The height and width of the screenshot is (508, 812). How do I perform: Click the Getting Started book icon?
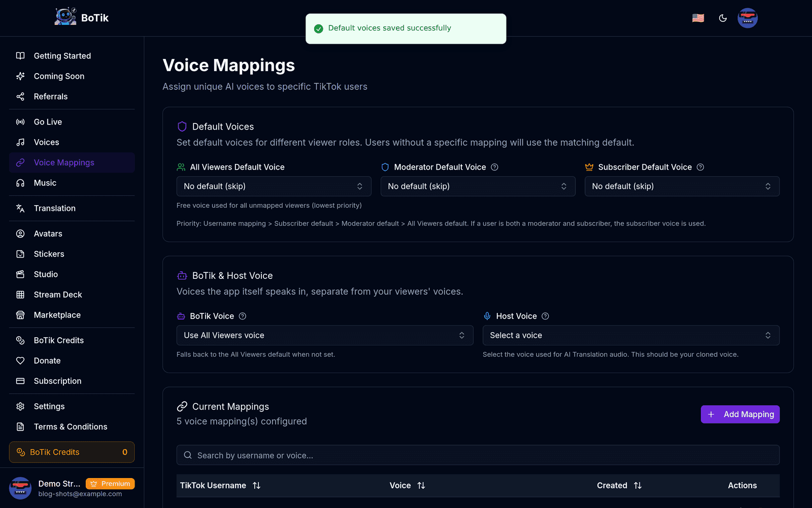coord(20,56)
